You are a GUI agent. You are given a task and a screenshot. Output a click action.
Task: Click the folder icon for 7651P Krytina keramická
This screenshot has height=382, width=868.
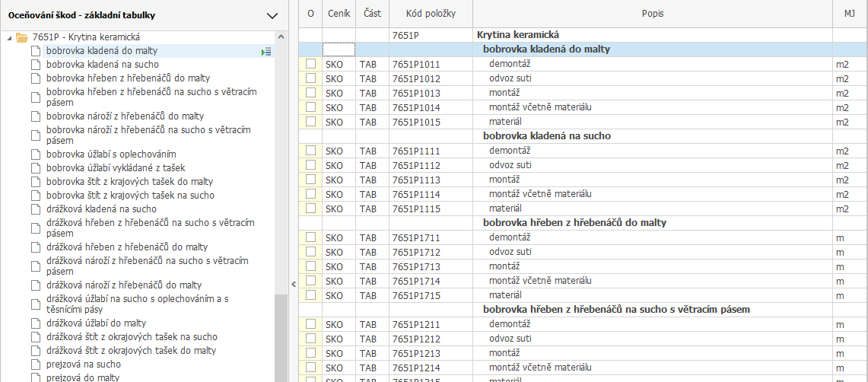click(x=21, y=37)
